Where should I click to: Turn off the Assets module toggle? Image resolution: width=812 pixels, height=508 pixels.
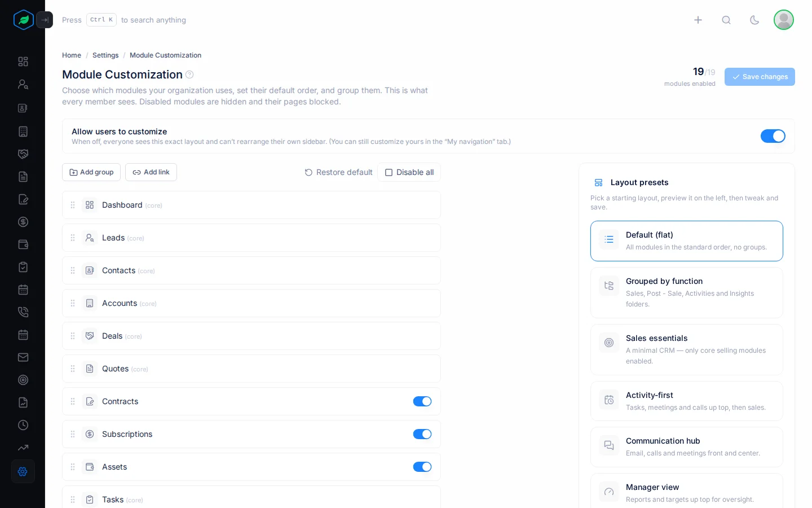point(422,467)
